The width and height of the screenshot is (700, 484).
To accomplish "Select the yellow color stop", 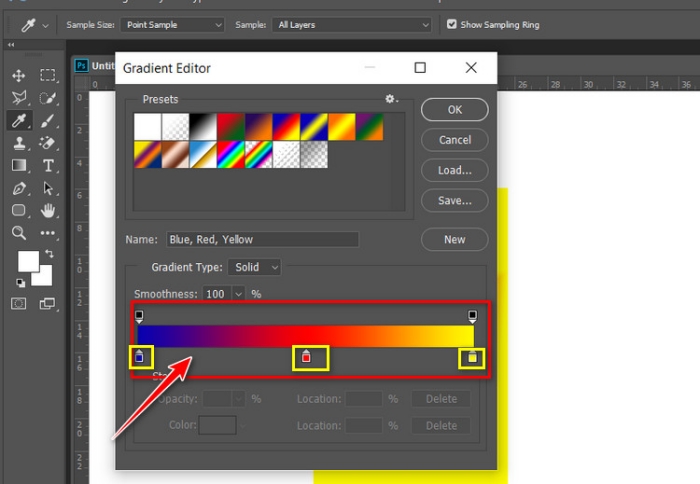I will pos(472,356).
